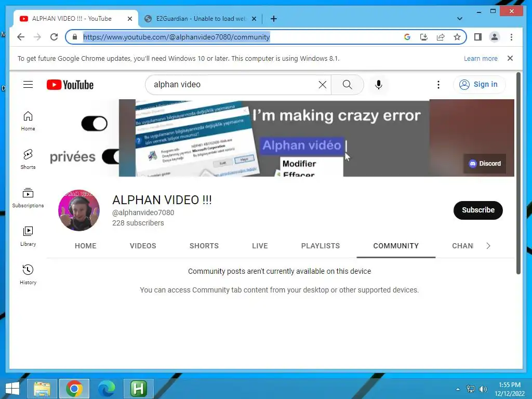Open Library in the sidebar

(x=28, y=236)
